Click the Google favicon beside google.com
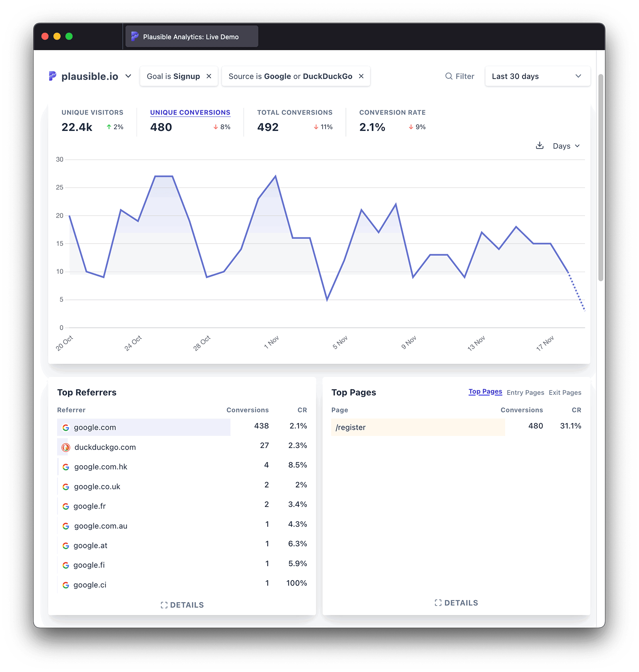Viewport: 639px width, 672px height. pyautogui.click(x=66, y=427)
